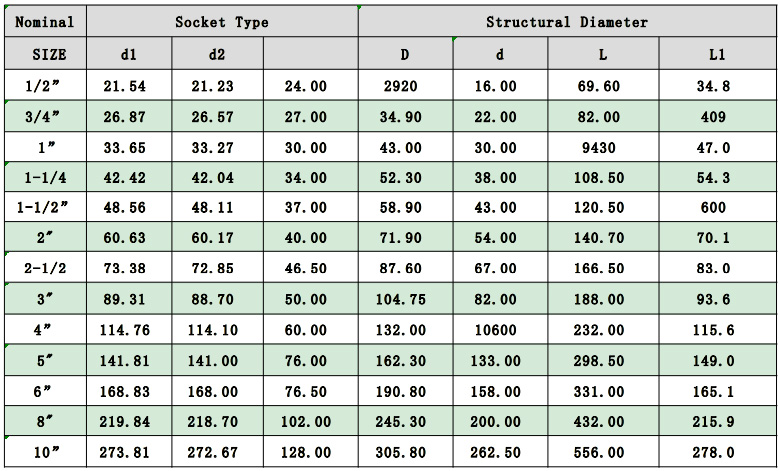Select the "SIZE" header cell
This screenshot has height=471, width=780.
pos(44,55)
